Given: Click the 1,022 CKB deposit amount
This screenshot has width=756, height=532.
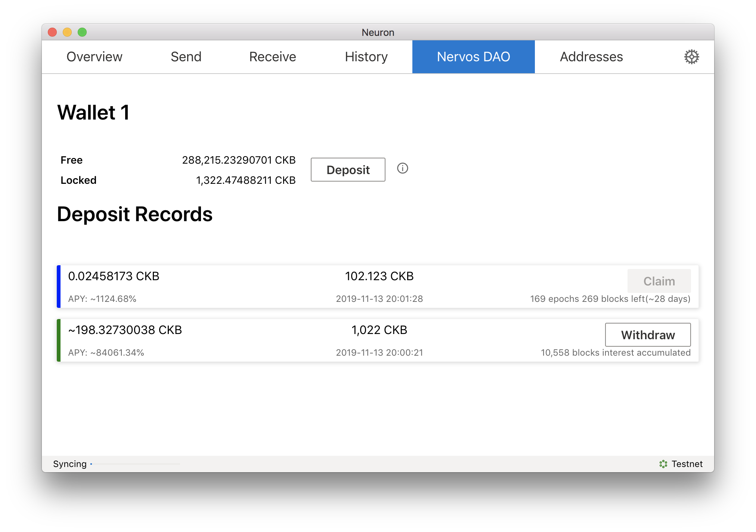Looking at the screenshot, I should click(379, 330).
